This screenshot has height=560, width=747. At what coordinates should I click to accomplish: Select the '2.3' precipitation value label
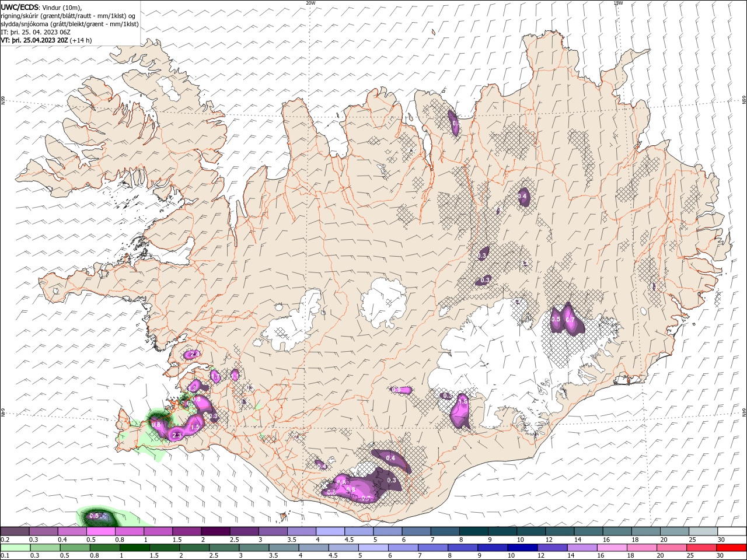pyautogui.click(x=177, y=435)
